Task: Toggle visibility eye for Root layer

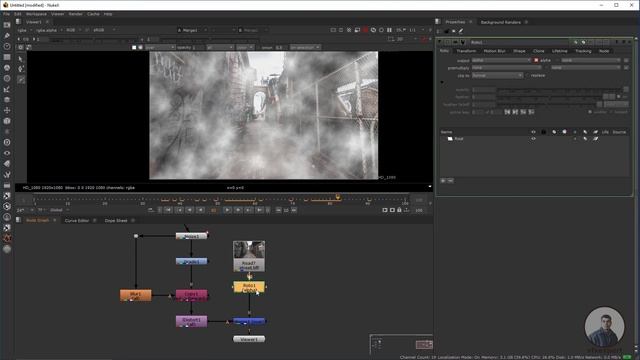Action: pyautogui.click(x=533, y=139)
